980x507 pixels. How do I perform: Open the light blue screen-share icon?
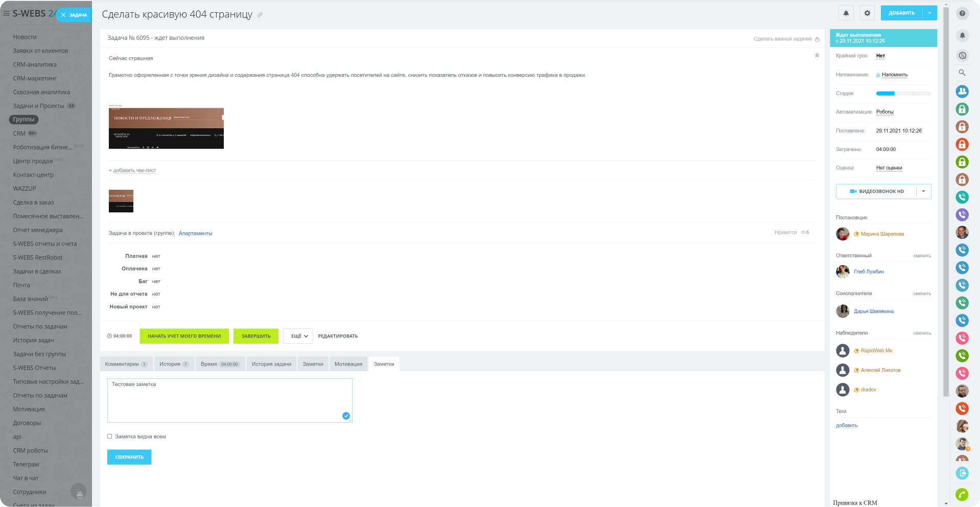coord(962,473)
